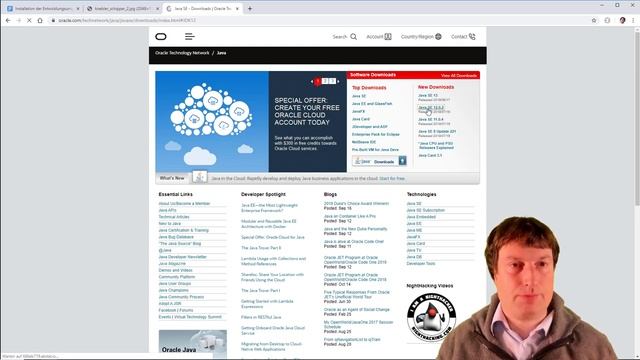Image resolution: width=640 pixels, height=360 pixels.
Task: Open Developer Tools technology link
Action: pos(421,264)
